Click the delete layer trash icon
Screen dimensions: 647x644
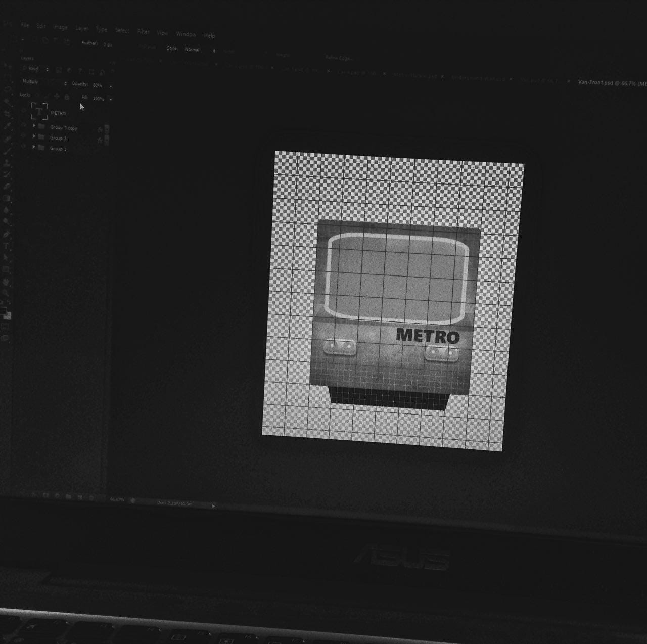(91, 497)
